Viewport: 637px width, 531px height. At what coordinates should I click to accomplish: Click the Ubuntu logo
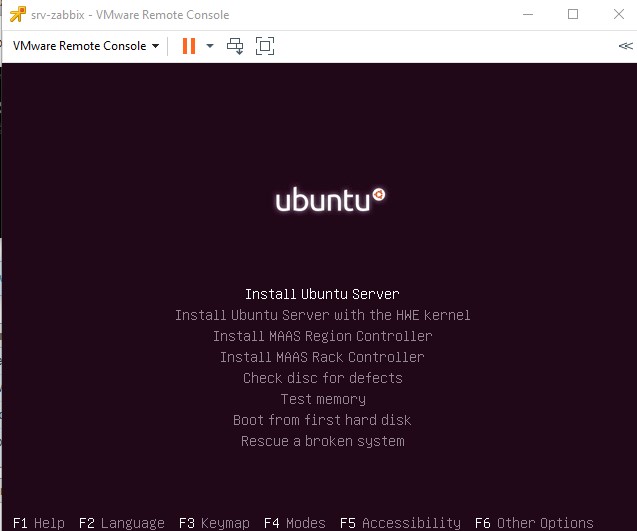coord(330,199)
